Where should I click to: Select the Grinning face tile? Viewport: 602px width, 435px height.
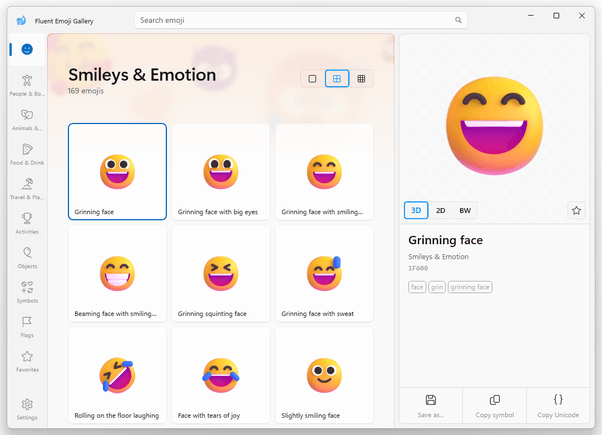coord(117,172)
